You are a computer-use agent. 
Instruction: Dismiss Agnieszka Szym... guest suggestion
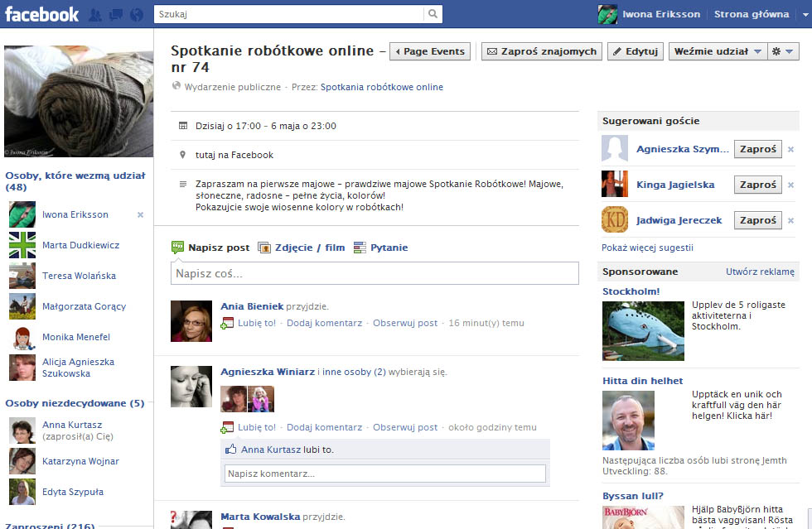(790, 149)
